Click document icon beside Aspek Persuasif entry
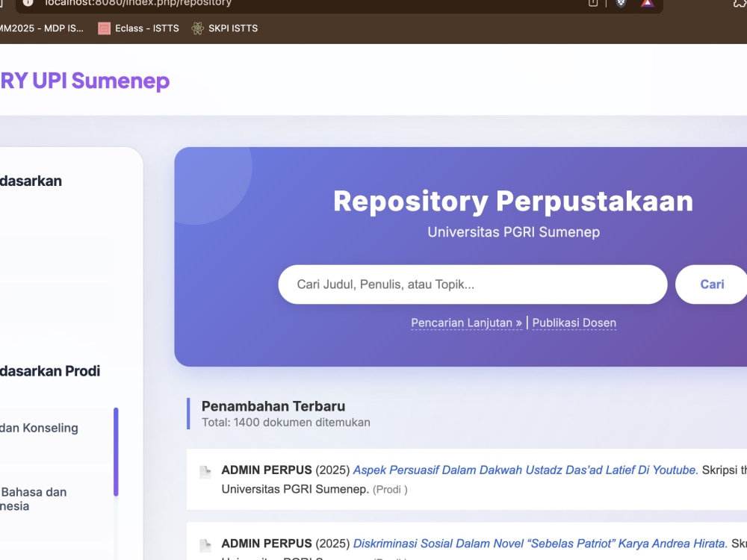Image resolution: width=747 pixels, height=560 pixels. tap(205, 472)
